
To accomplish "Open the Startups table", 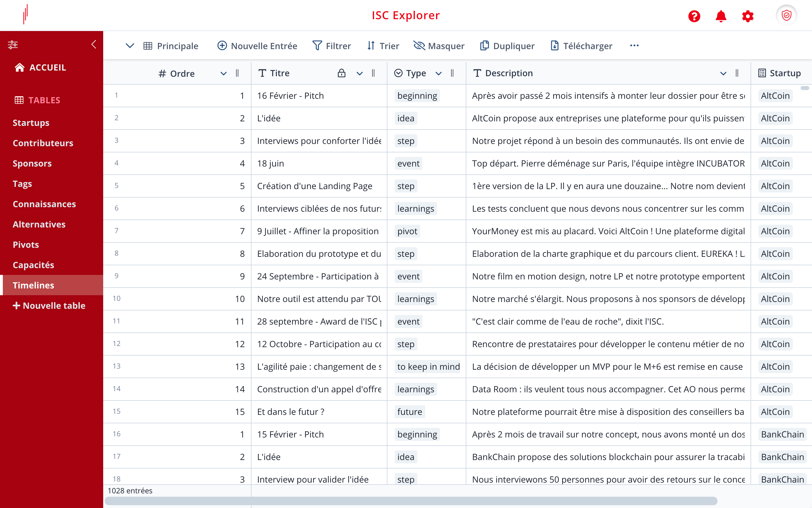I will coord(31,123).
